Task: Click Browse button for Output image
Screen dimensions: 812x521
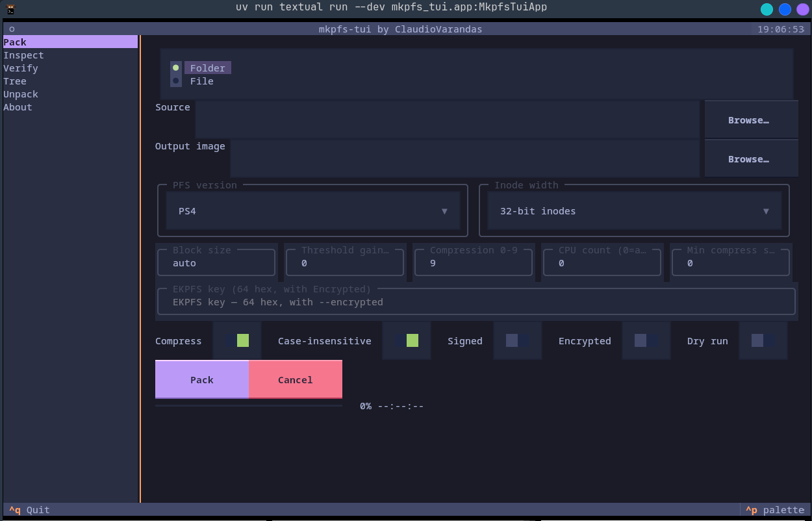Action: (751, 159)
